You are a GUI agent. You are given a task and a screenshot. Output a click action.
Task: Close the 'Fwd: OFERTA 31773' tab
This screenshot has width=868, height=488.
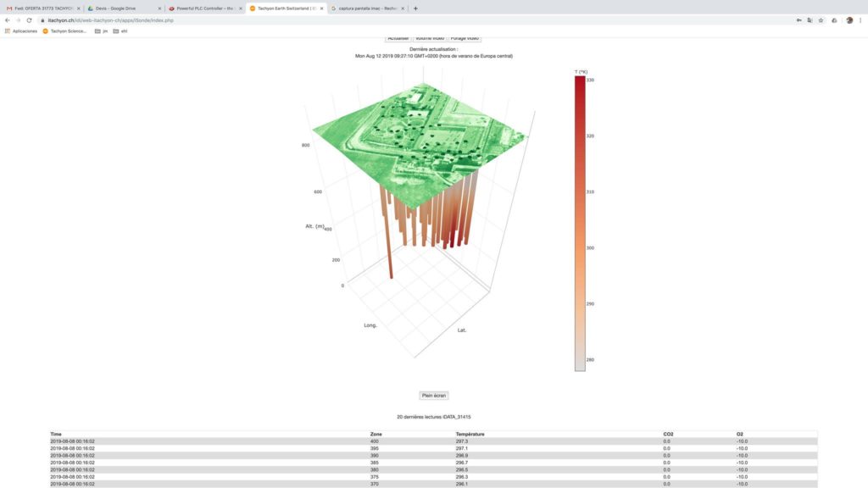79,8
